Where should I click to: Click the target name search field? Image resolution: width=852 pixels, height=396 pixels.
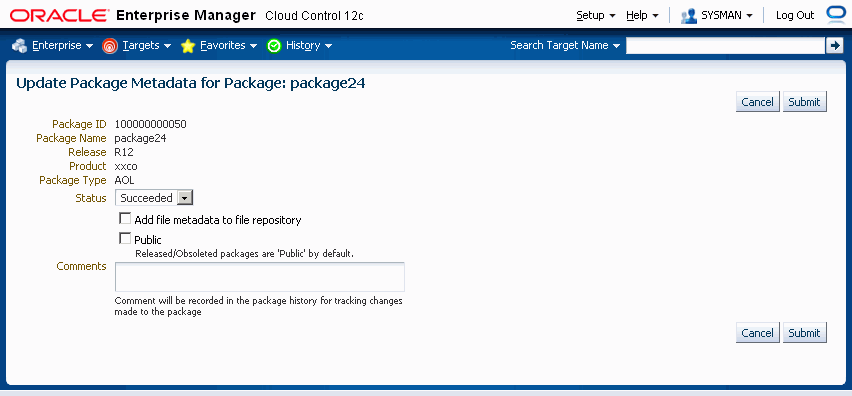point(725,46)
